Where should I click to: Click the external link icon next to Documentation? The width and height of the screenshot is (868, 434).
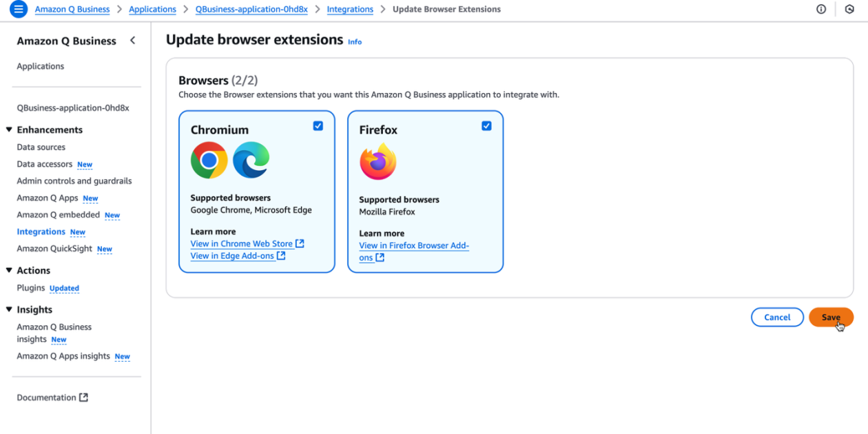click(x=83, y=397)
